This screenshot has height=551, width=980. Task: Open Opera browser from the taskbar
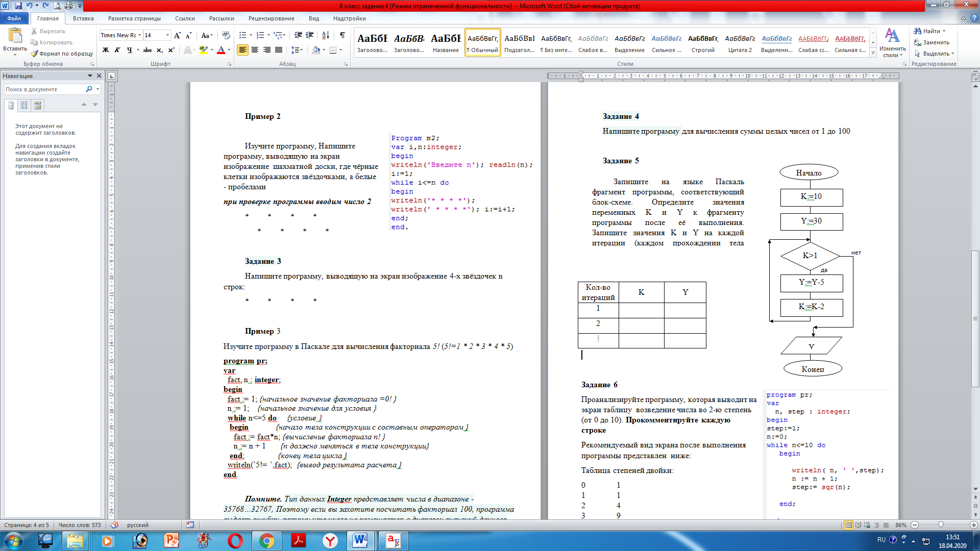pyautogui.click(x=235, y=540)
